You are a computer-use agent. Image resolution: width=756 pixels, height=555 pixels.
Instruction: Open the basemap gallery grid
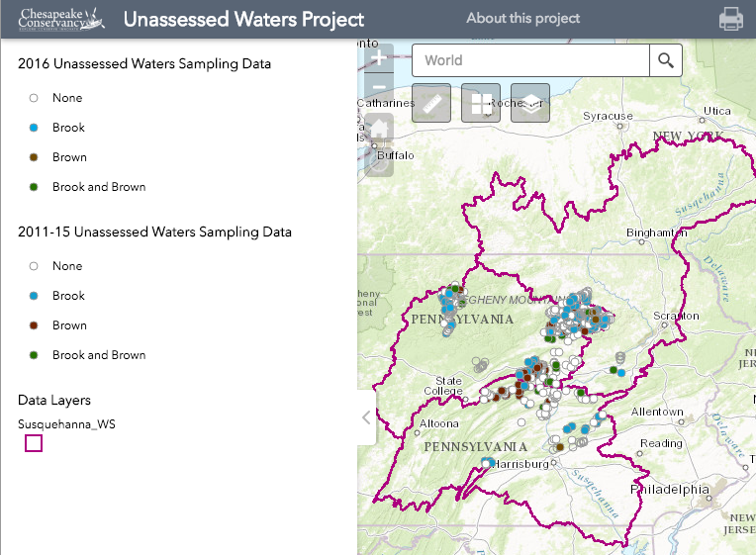point(481,103)
